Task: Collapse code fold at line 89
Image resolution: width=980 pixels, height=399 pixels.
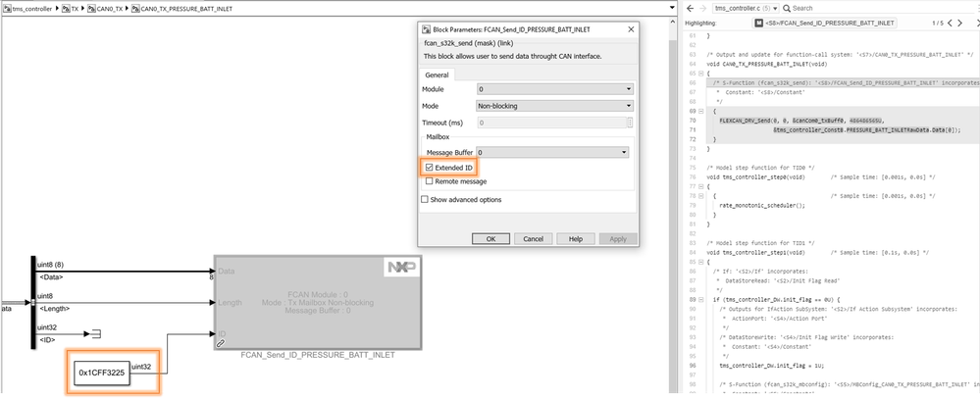Action: 703,299
